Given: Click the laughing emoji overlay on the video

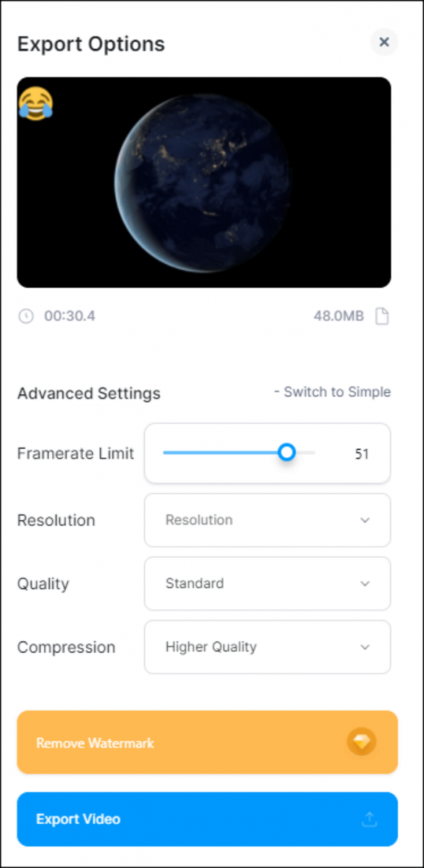Looking at the screenshot, I should pos(36,103).
